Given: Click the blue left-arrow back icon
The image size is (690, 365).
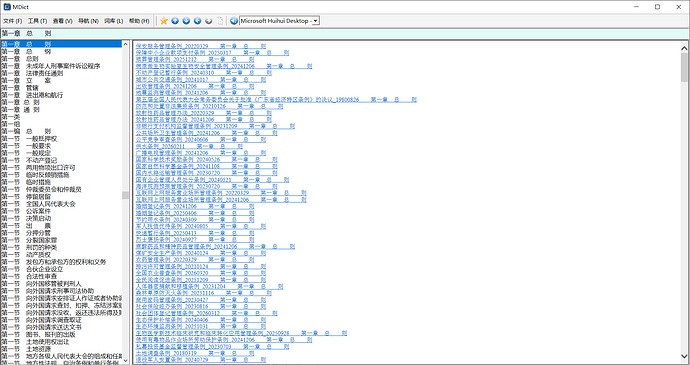Looking at the screenshot, I should click(x=198, y=21).
